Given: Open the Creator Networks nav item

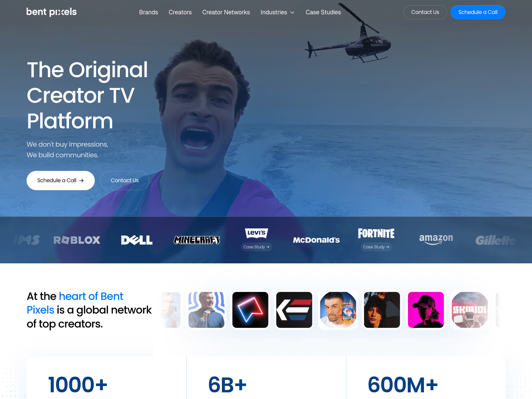Looking at the screenshot, I should 226,12.
